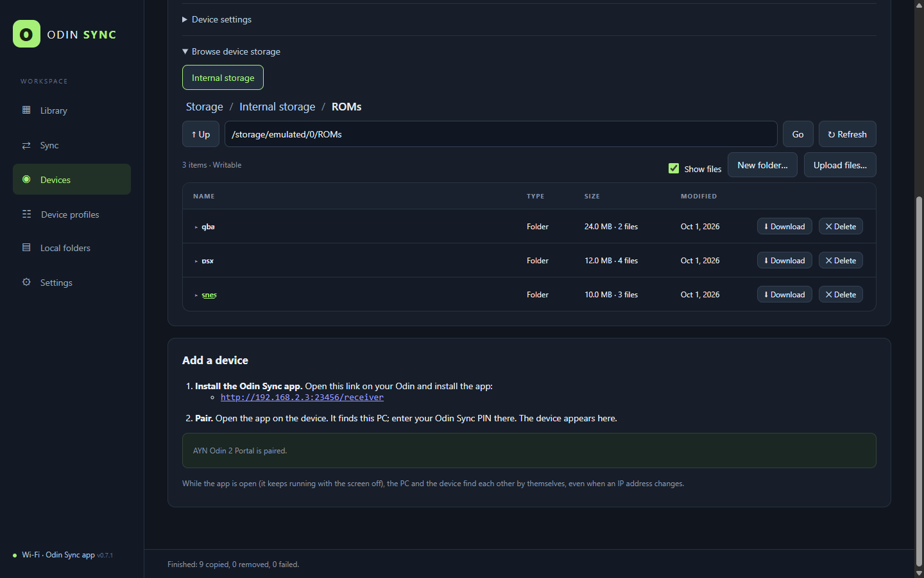924x578 pixels.
Task: Open the Library section icon
Action: [x=26, y=110]
